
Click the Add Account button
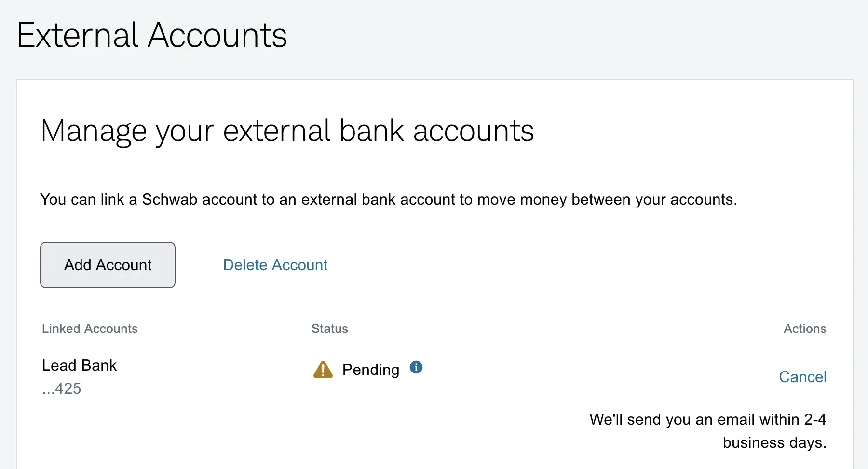[x=108, y=265]
